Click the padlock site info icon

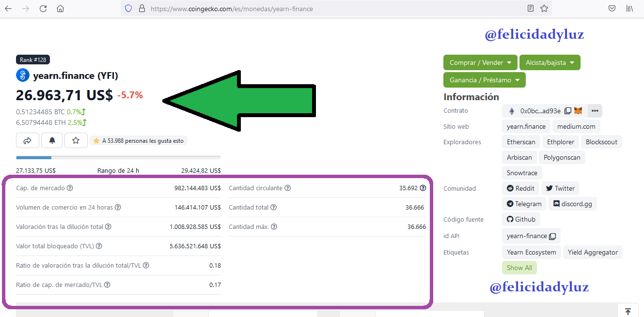tap(142, 8)
